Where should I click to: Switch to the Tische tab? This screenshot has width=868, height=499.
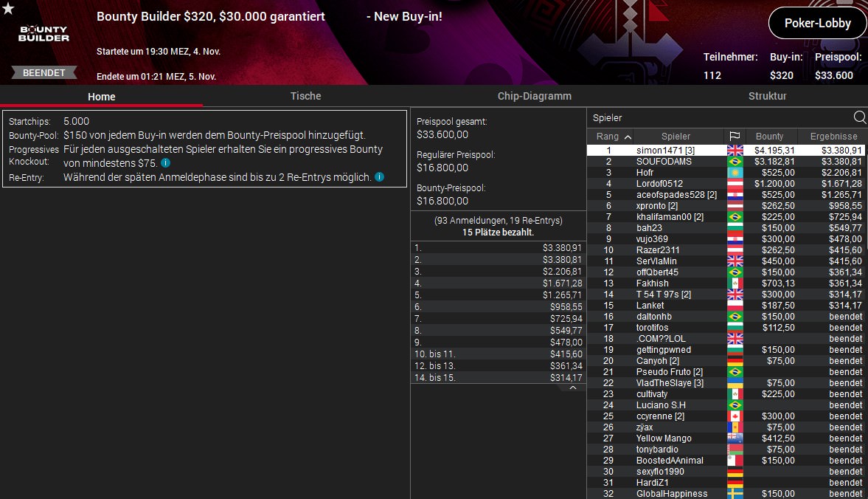[305, 96]
